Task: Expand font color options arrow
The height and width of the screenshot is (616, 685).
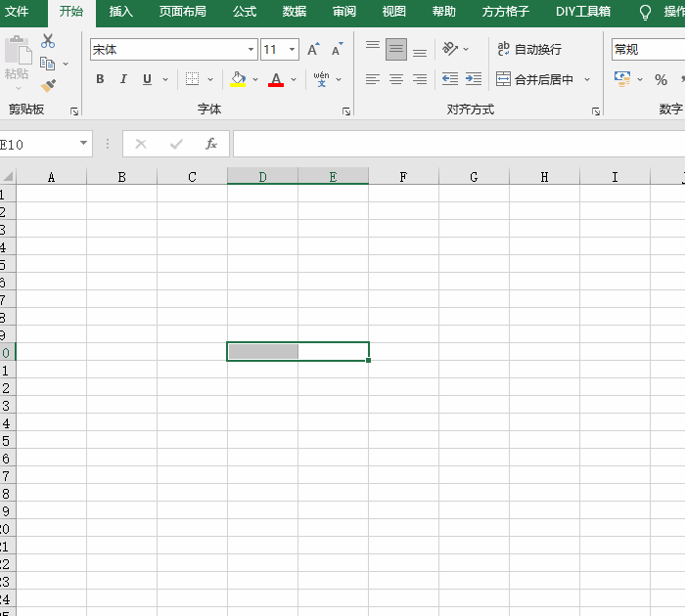Action: [x=294, y=79]
